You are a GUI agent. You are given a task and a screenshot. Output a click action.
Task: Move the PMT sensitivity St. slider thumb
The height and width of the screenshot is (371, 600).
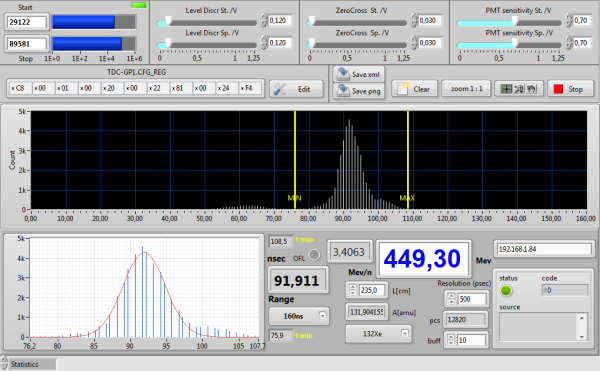515,22
